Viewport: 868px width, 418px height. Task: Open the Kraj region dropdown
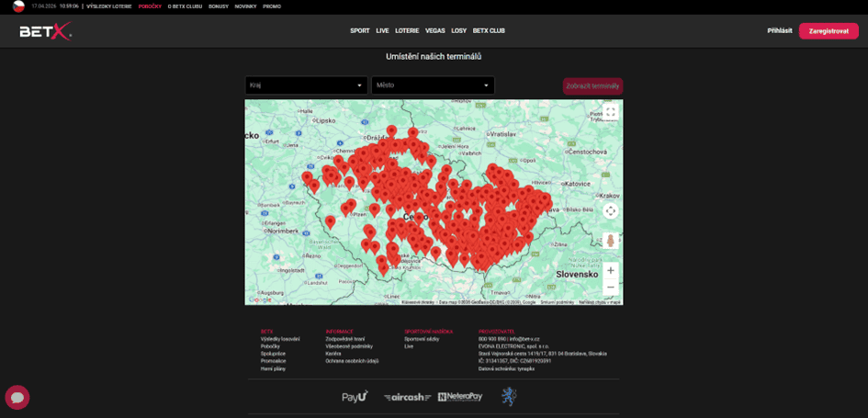(306, 85)
